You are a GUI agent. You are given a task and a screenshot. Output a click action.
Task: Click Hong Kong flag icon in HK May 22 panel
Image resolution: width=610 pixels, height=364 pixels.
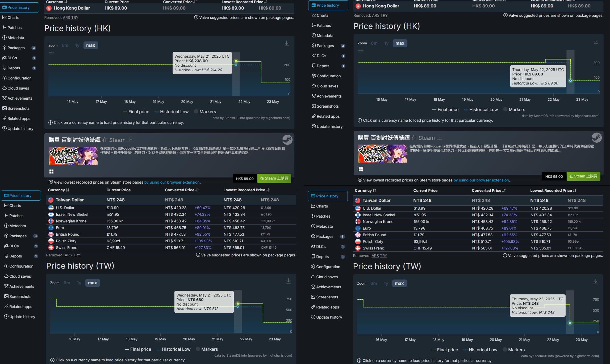click(358, 6)
